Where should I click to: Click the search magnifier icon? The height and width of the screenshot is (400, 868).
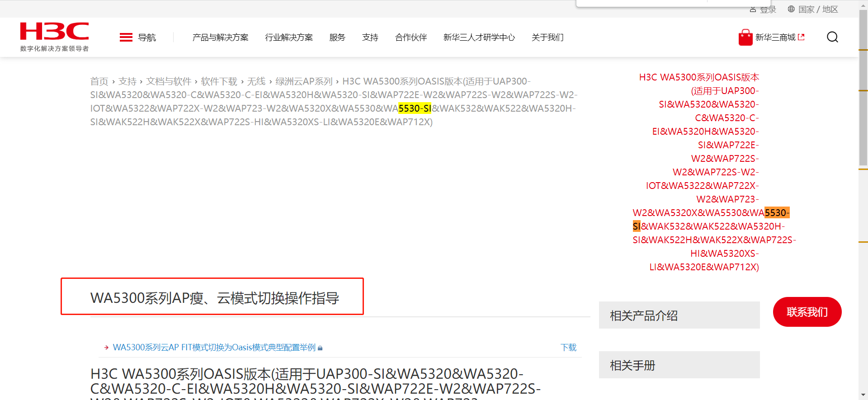point(832,37)
